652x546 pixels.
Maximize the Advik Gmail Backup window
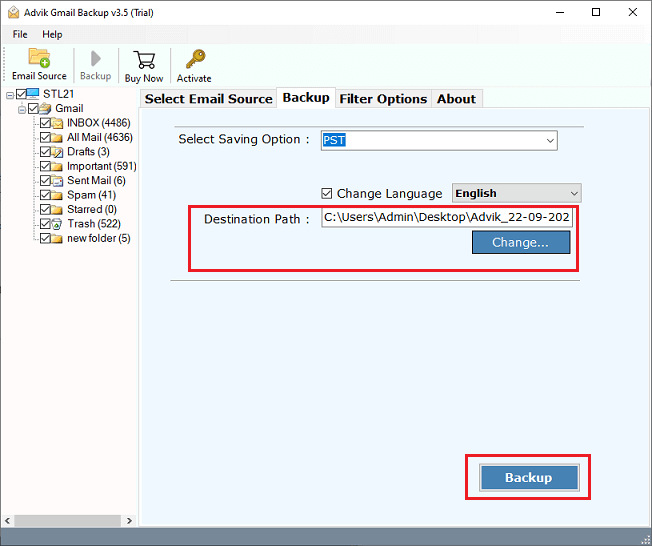[x=596, y=12]
